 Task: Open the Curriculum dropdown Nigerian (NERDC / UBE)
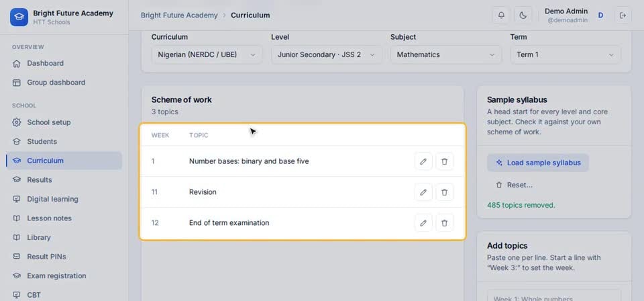click(207, 54)
